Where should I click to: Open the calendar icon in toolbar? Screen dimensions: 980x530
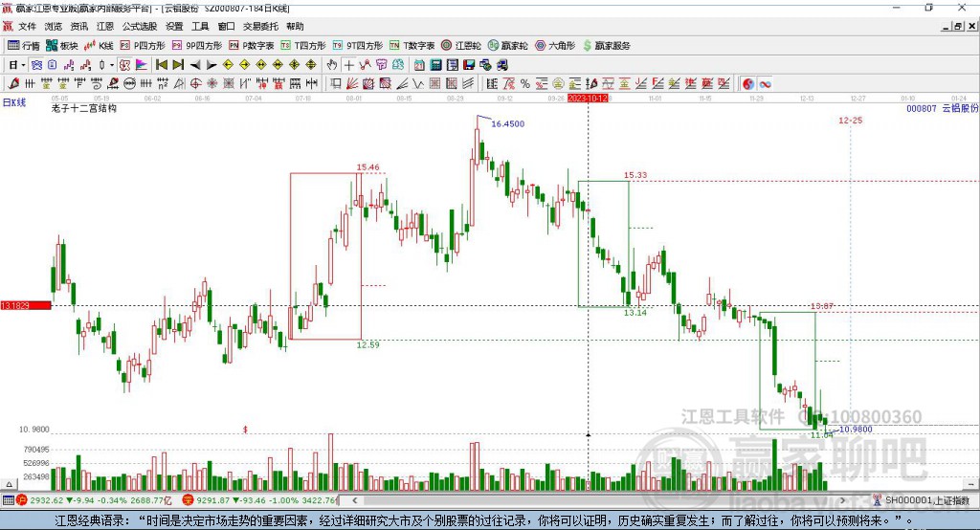tap(419, 65)
